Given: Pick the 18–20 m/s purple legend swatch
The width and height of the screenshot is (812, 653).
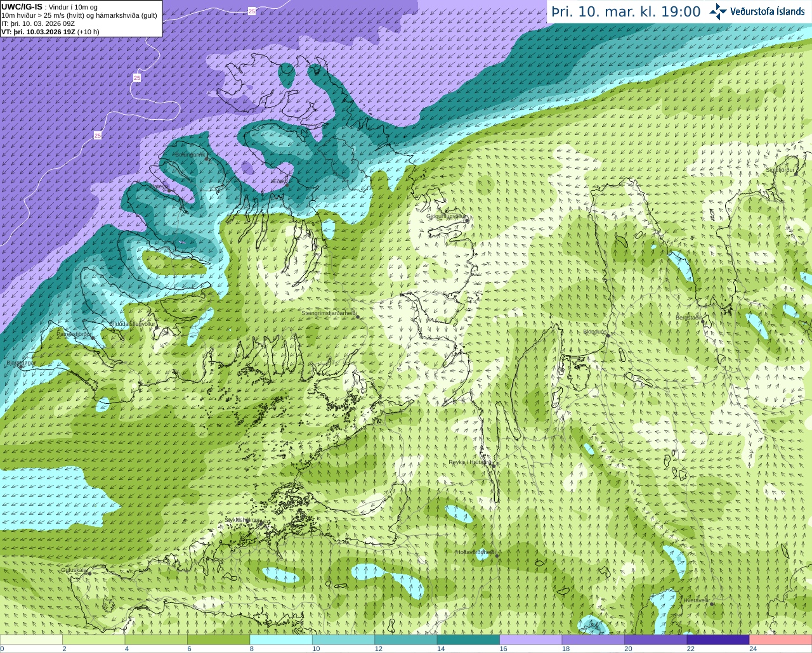Looking at the screenshot, I should pyautogui.click(x=593, y=639).
